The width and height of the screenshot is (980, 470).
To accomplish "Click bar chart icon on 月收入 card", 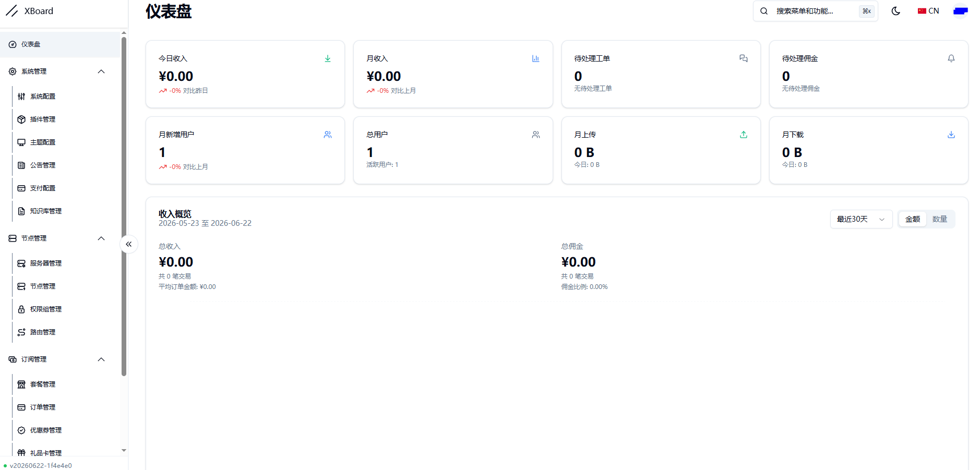I will click(535, 58).
